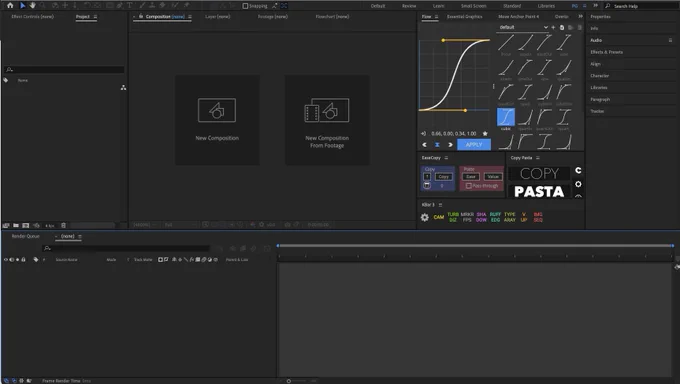Open the Flow panel menu
680x384 pixels.
(x=436, y=16)
